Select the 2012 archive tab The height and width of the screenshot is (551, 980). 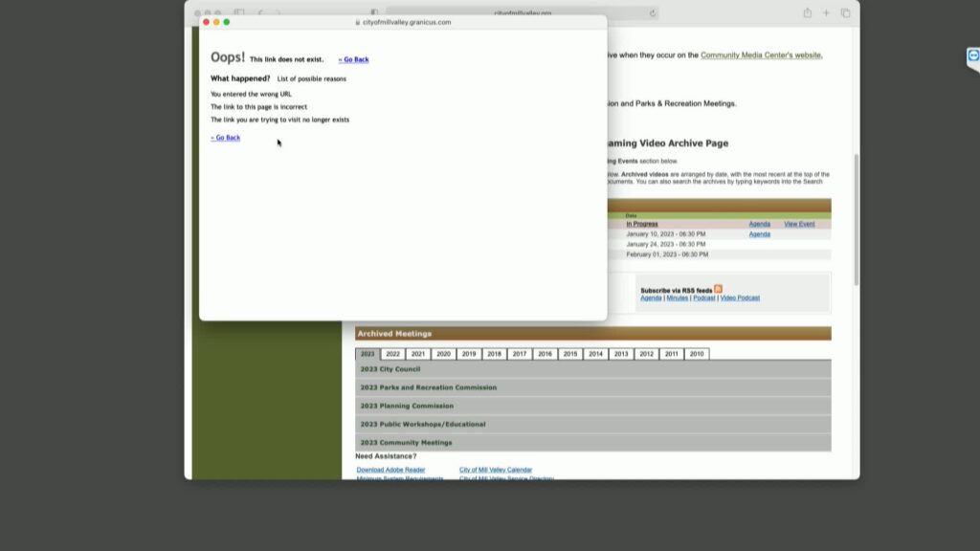click(x=646, y=354)
